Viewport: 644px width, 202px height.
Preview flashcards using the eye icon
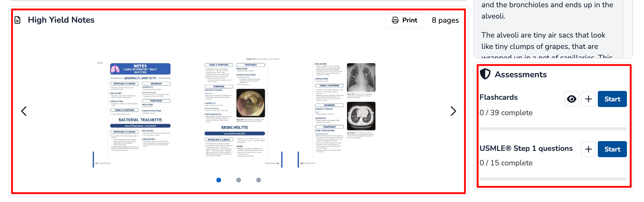572,99
